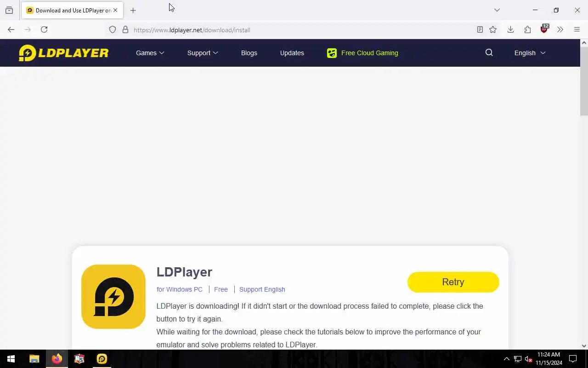The image size is (588, 368).
Task: Open the Firefox View icon at the tab strip start
Action: 9,10
